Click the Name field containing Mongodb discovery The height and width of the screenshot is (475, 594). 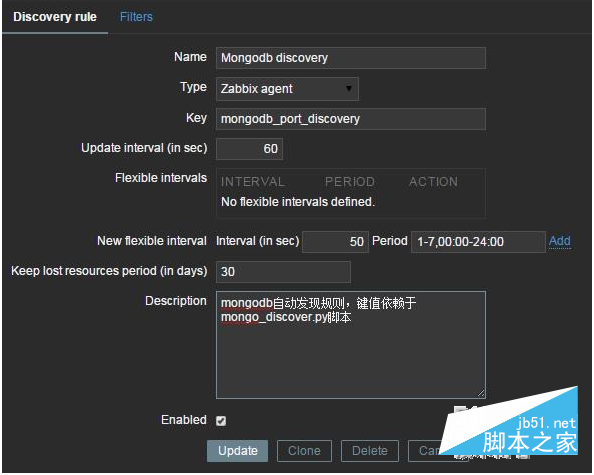350,58
